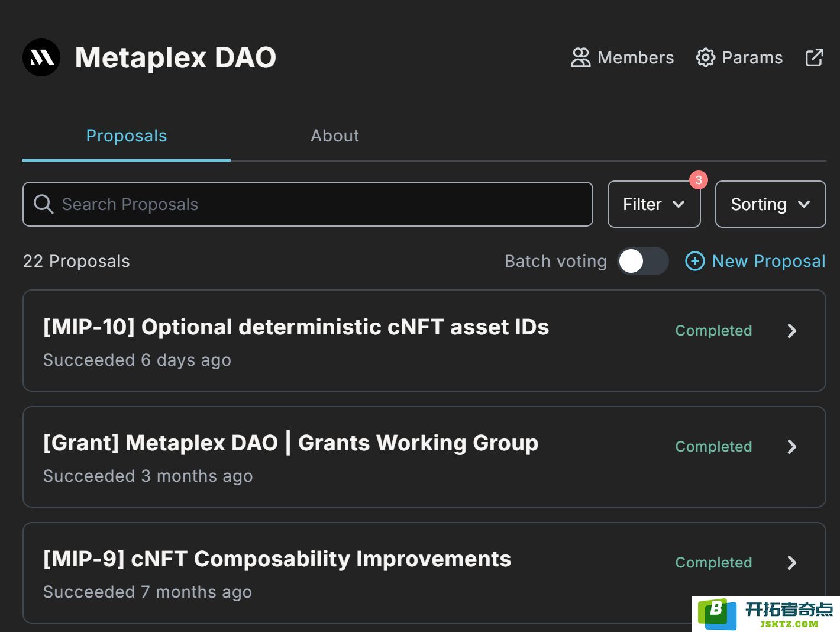Viewport: 840px width, 632px height.
Task: Open the Params settings
Action: pos(739,57)
